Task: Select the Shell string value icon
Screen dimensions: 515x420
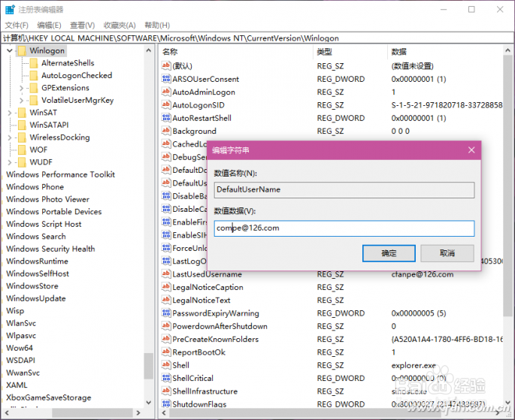Action: 166,365
